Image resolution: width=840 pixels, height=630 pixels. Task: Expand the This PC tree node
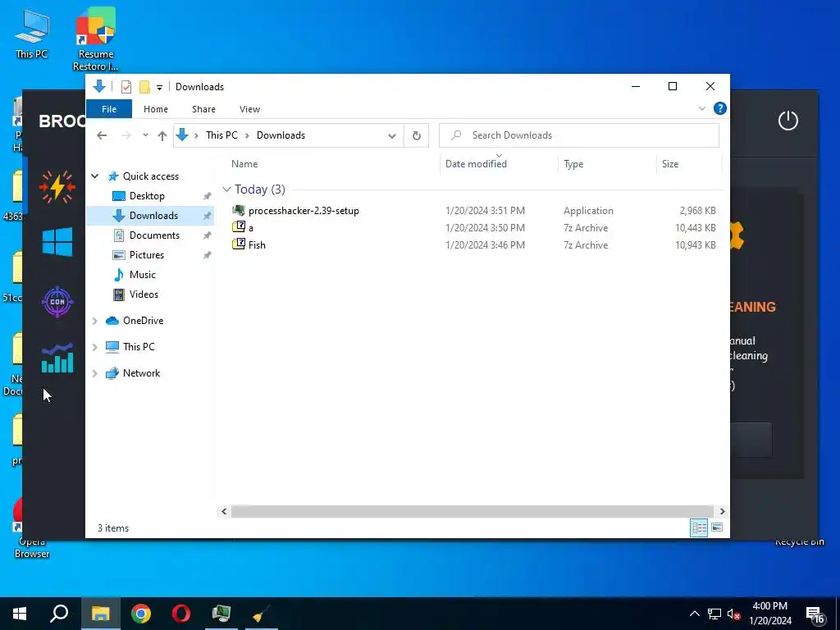click(95, 347)
